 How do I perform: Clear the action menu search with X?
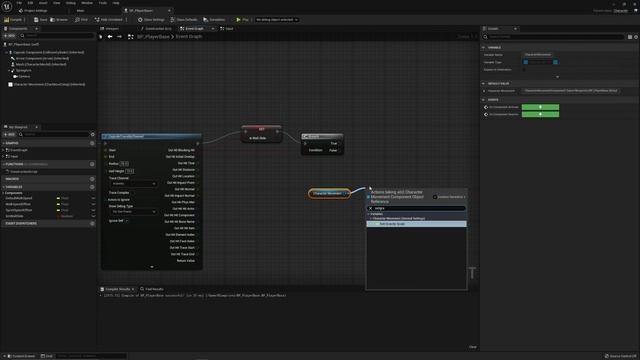(371, 208)
